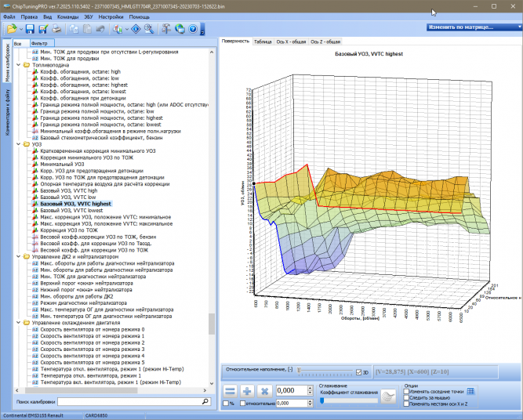Click the 0,000 value input field

pos(291,391)
